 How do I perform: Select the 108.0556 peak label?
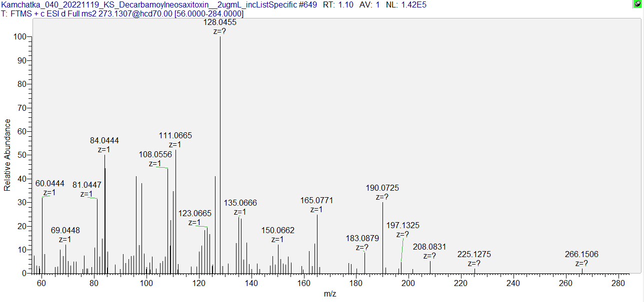[155, 155]
